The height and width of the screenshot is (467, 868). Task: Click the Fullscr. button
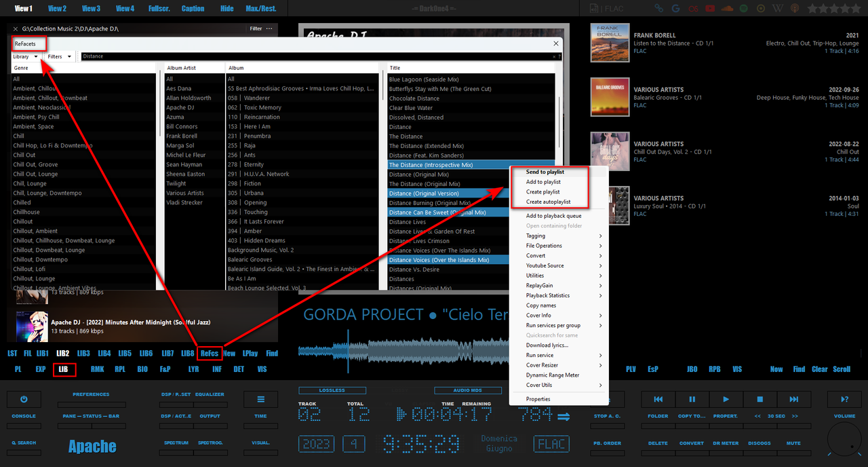pos(159,9)
